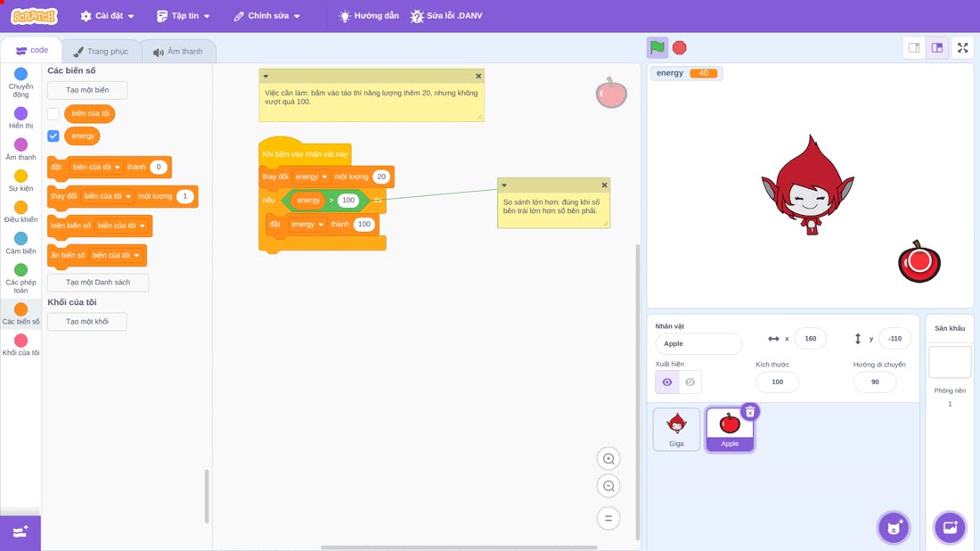The image size is (980, 551).
Task: Switch to small stage layout
Action: click(914, 47)
